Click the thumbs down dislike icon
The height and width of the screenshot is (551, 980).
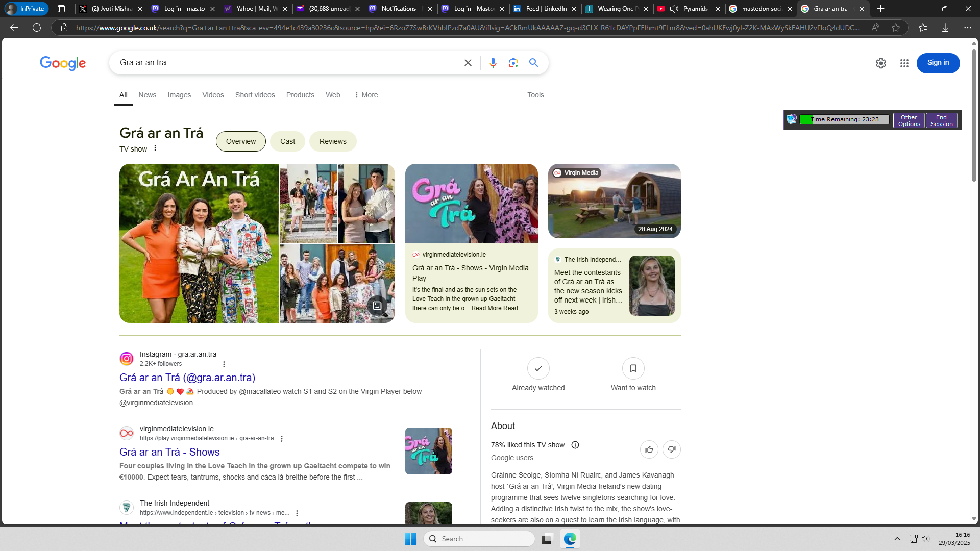(671, 449)
